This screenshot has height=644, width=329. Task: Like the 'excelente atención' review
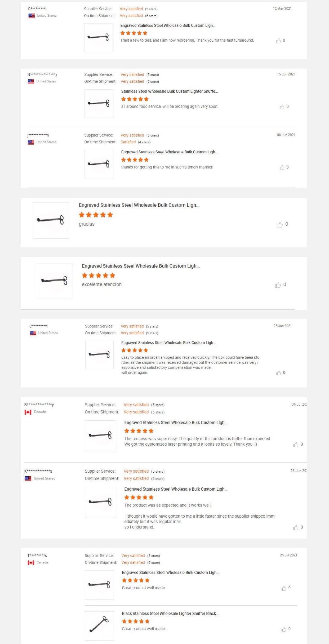[278, 285]
